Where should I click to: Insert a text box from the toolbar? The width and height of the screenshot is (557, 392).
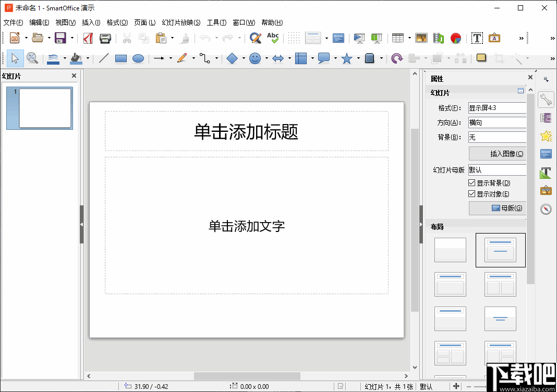(x=477, y=38)
